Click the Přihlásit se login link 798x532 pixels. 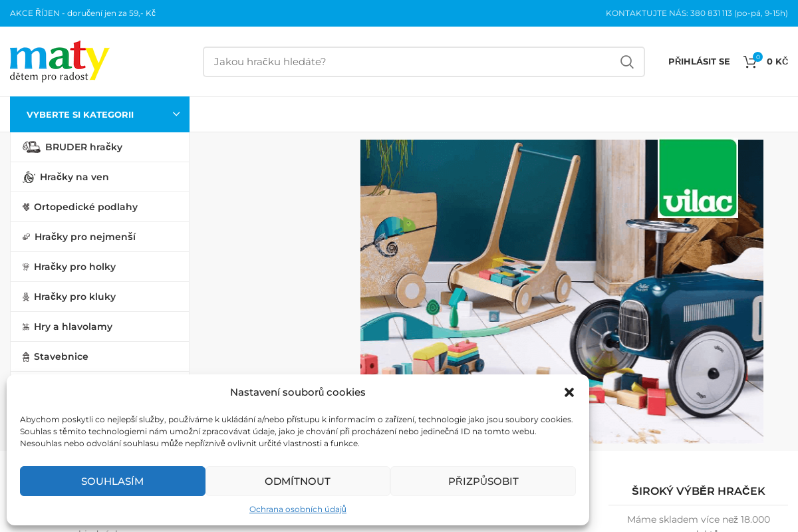pos(699,62)
